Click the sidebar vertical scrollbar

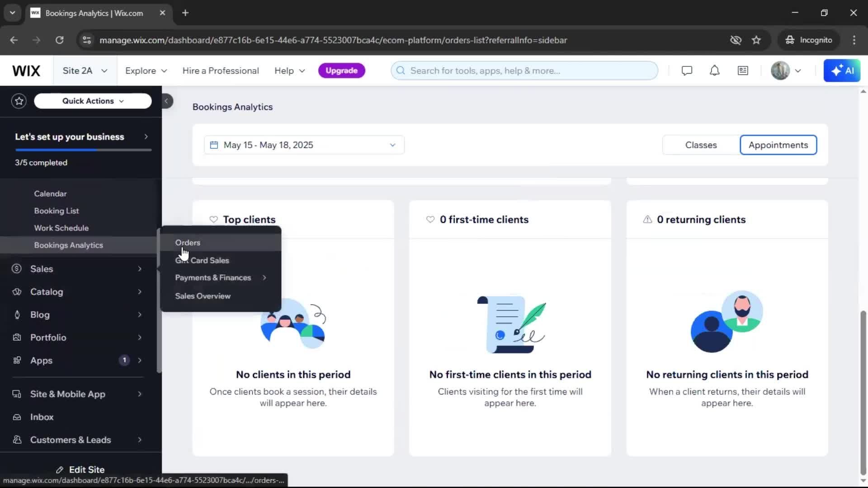[x=159, y=300]
